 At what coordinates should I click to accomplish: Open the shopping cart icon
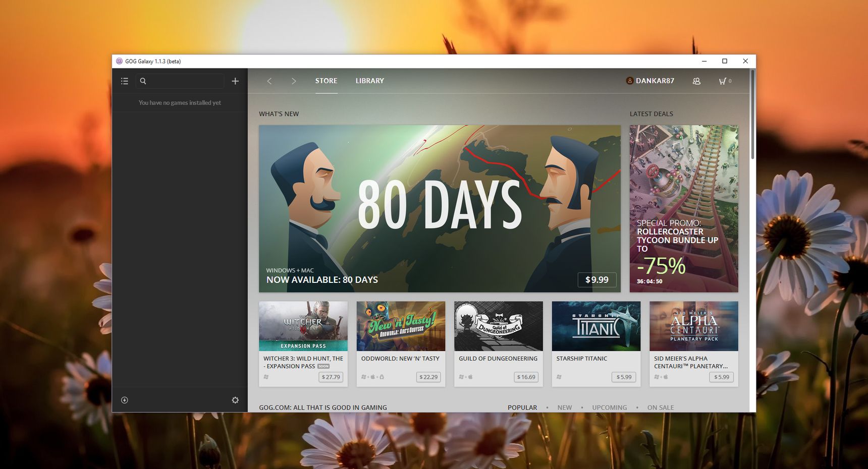(723, 81)
